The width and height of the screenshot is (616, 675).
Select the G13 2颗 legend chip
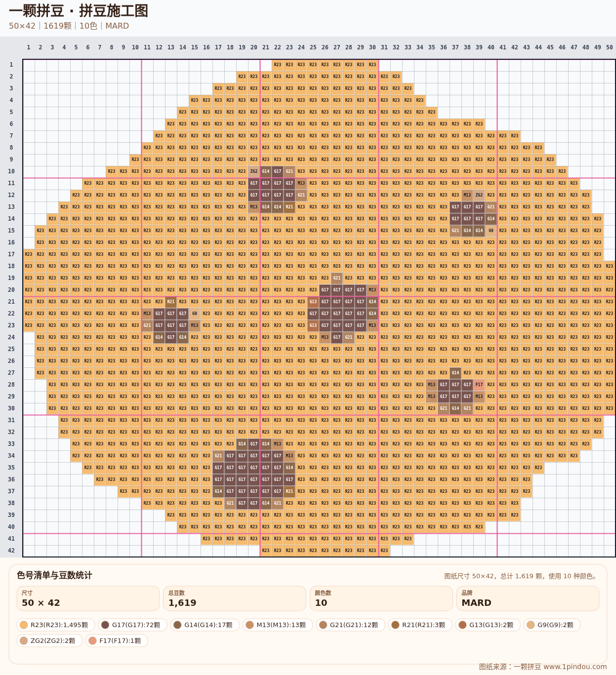click(x=488, y=625)
